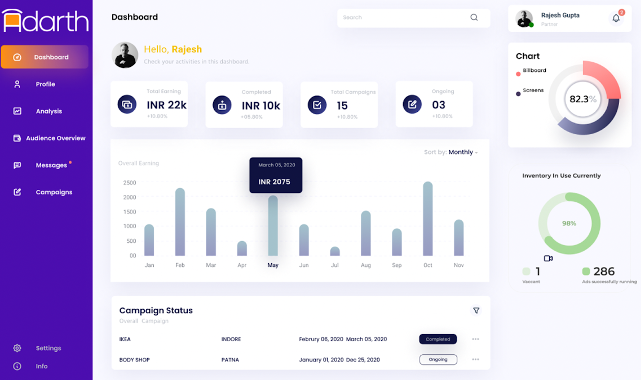Viewport: 642px width, 380px height.
Task: Click the Settings gear icon
Action: [17, 348]
